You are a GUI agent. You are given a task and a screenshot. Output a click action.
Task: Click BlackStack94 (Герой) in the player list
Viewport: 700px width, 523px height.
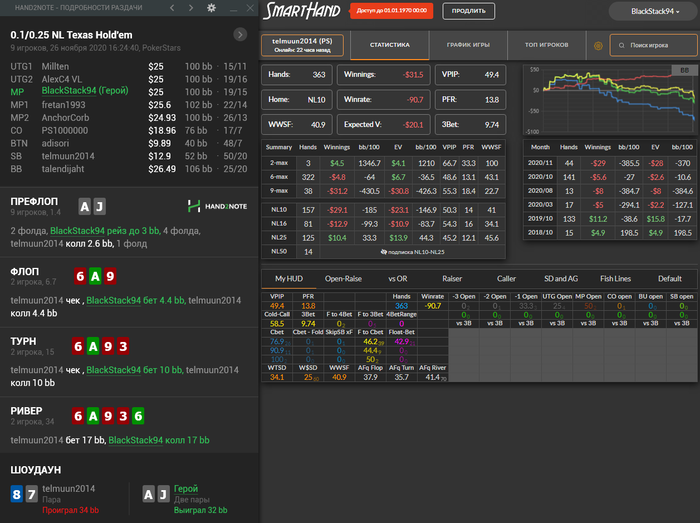85,91
